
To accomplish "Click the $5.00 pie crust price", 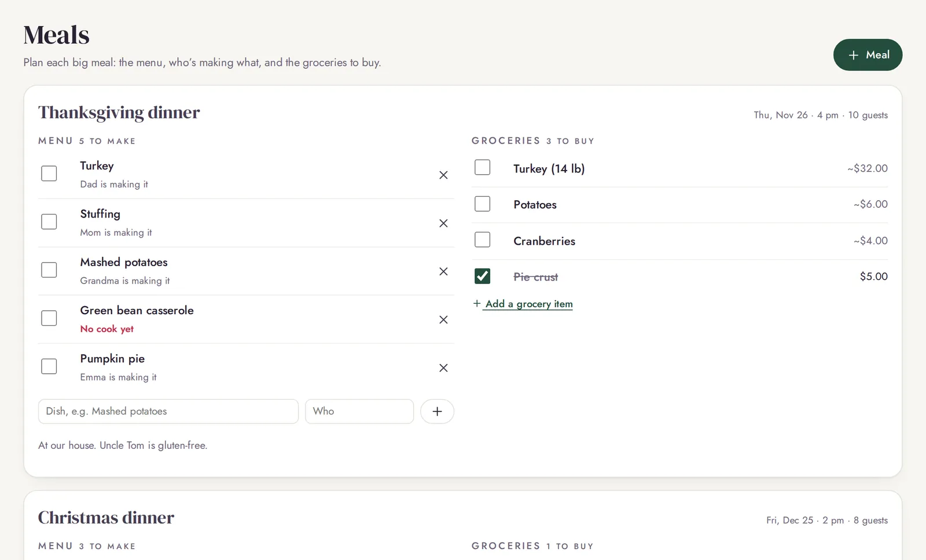I will click(874, 277).
